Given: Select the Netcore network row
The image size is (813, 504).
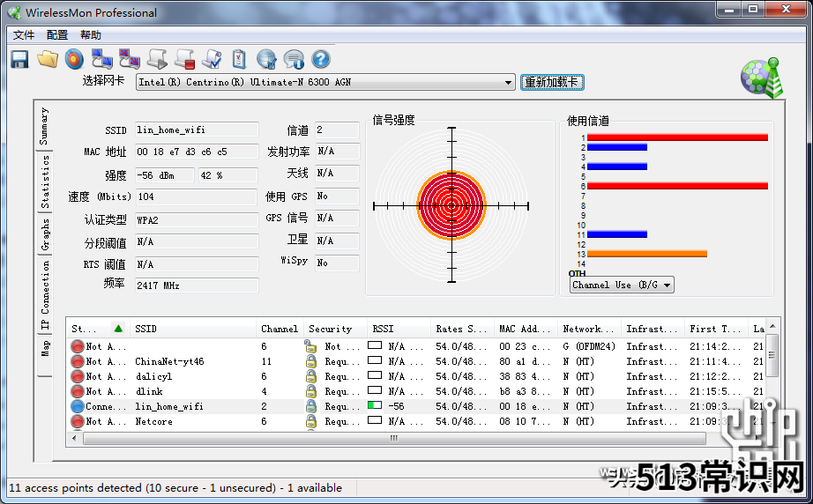Looking at the screenshot, I should point(417,422).
